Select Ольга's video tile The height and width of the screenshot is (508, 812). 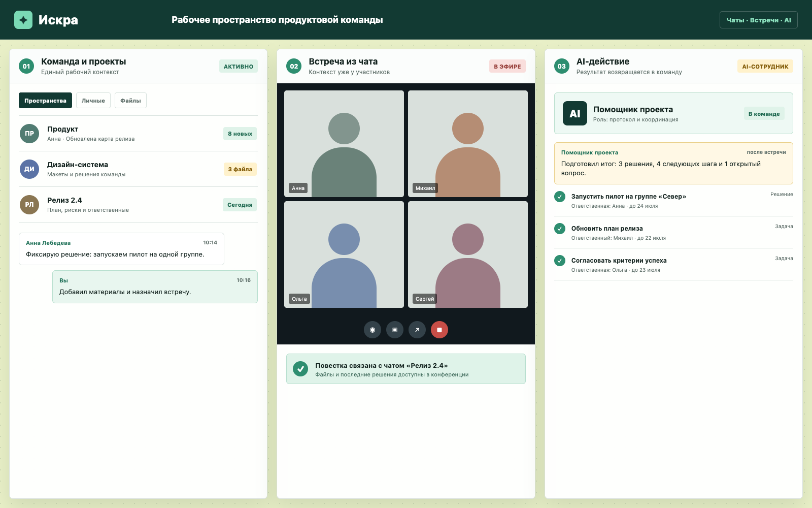click(x=344, y=255)
